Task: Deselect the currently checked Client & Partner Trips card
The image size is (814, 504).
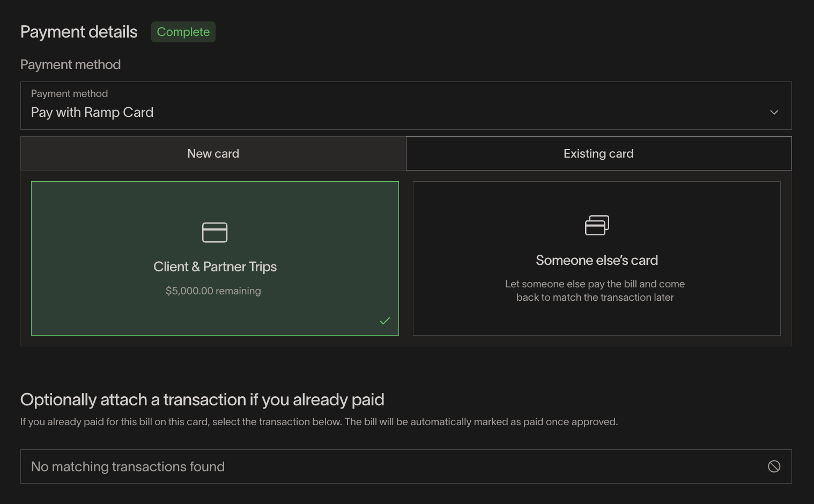Action: click(x=214, y=258)
